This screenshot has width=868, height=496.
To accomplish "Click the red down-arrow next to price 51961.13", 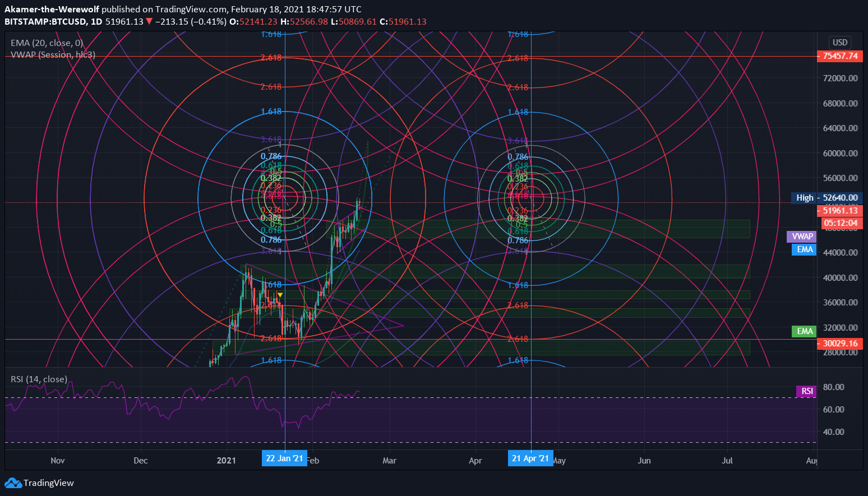I will [x=149, y=21].
